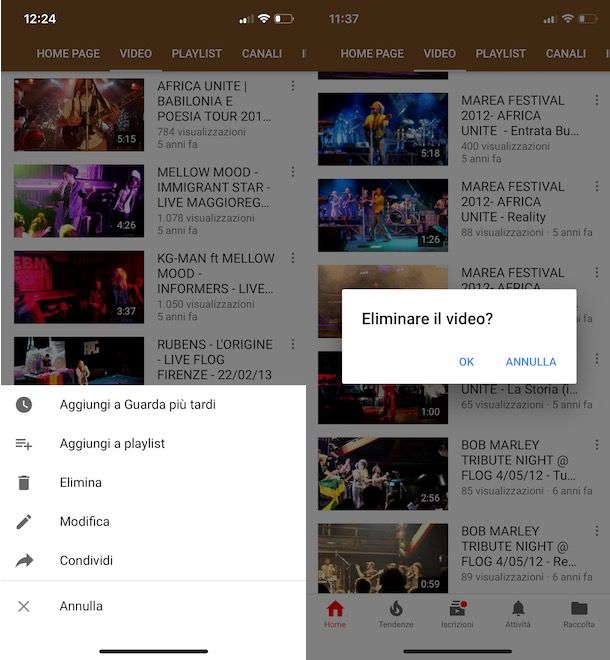This screenshot has height=660, width=610.
Task: Open the 4:26 MELLOW MOOD video thumbnail
Action: click(x=79, y=201)
